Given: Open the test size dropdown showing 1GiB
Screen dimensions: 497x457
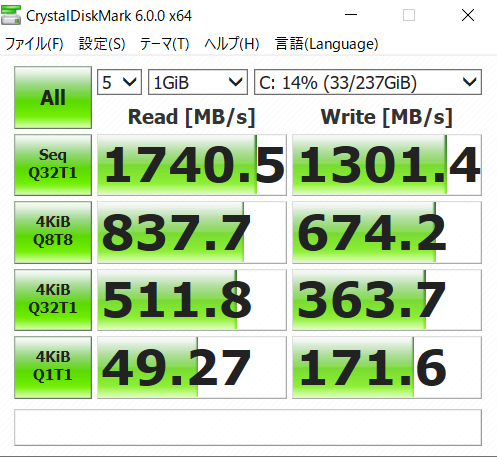Looking at the screenshot, I should 198,82.
